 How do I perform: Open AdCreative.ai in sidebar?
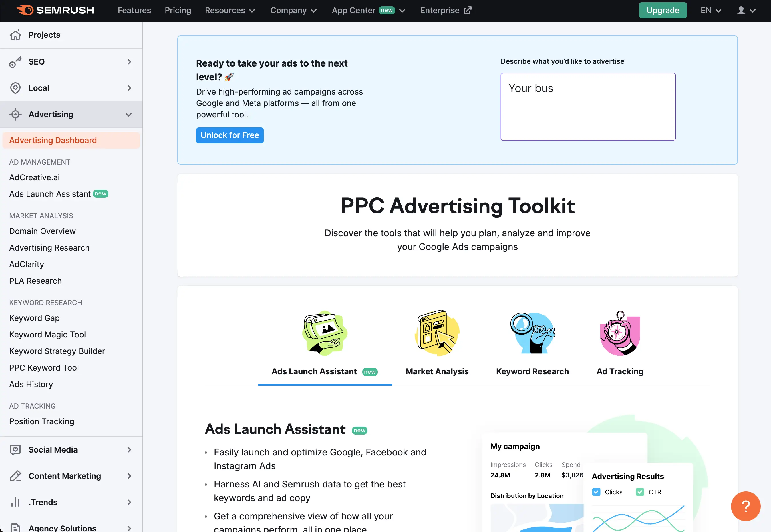(x=34, y=177)
